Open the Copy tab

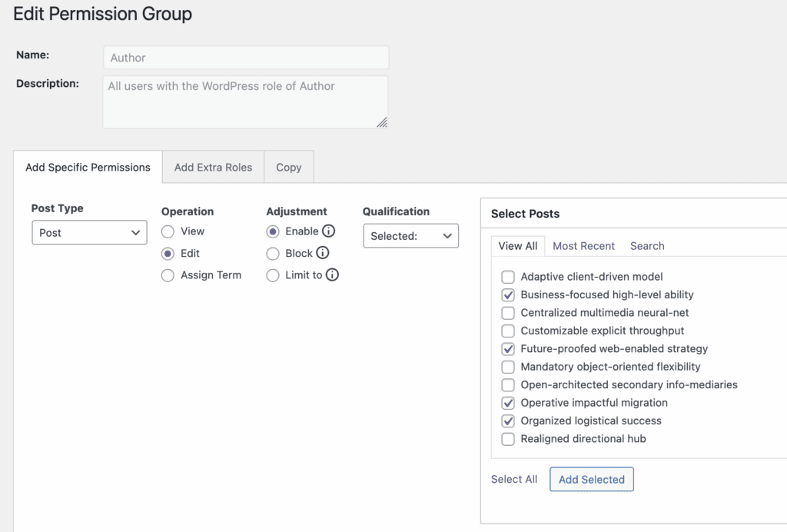tap(289, 167)
